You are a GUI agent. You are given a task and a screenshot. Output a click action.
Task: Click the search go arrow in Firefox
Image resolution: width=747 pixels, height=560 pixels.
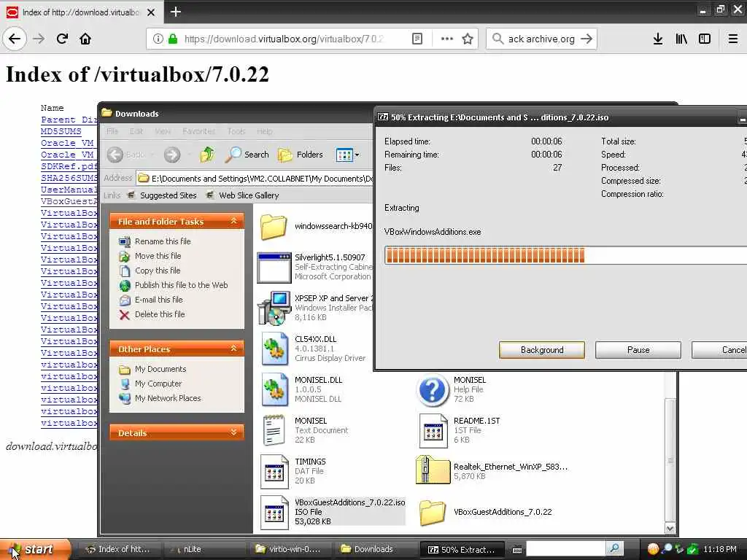(x=587, y=39)
